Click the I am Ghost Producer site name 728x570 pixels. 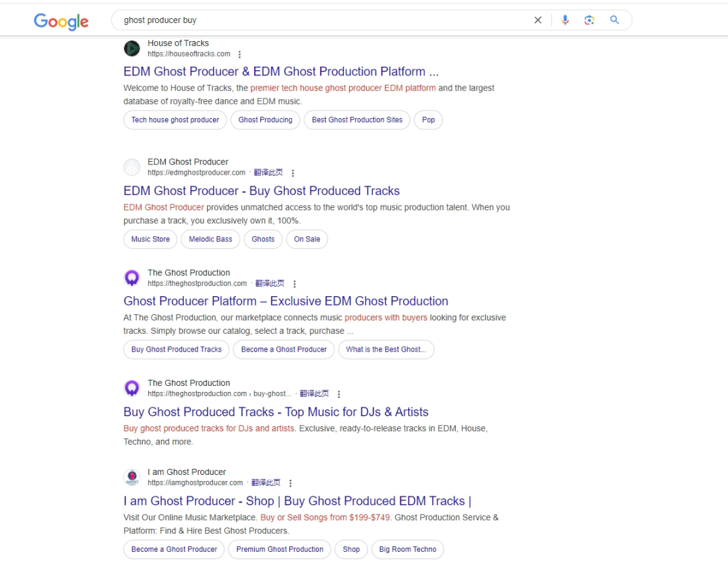187,472
